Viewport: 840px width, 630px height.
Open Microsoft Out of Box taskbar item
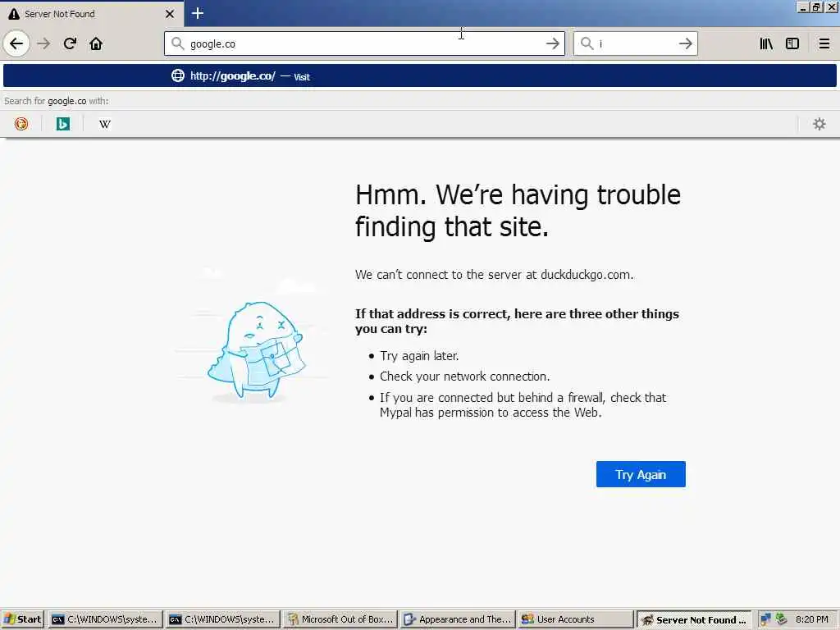tap(340, 619)
